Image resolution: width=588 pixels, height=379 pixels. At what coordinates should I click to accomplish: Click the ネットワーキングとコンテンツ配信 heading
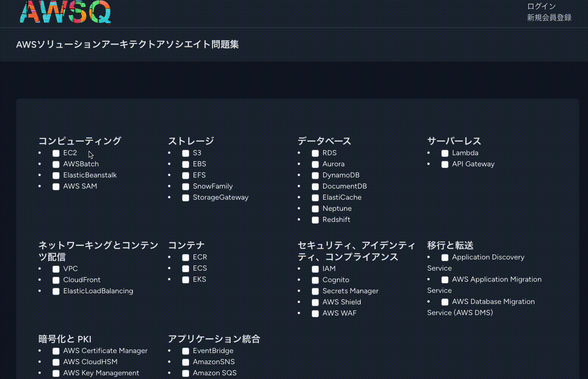click(98, 251)
